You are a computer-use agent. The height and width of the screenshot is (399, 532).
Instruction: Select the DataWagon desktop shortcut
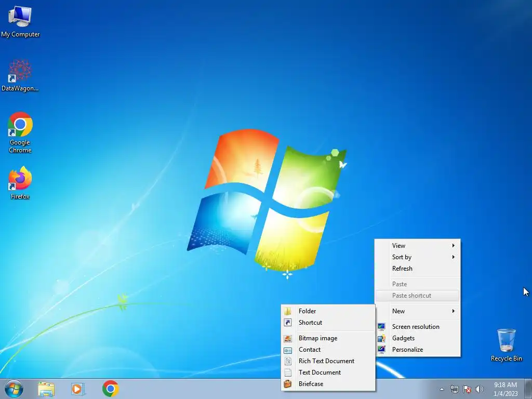(x=20, y=75)
